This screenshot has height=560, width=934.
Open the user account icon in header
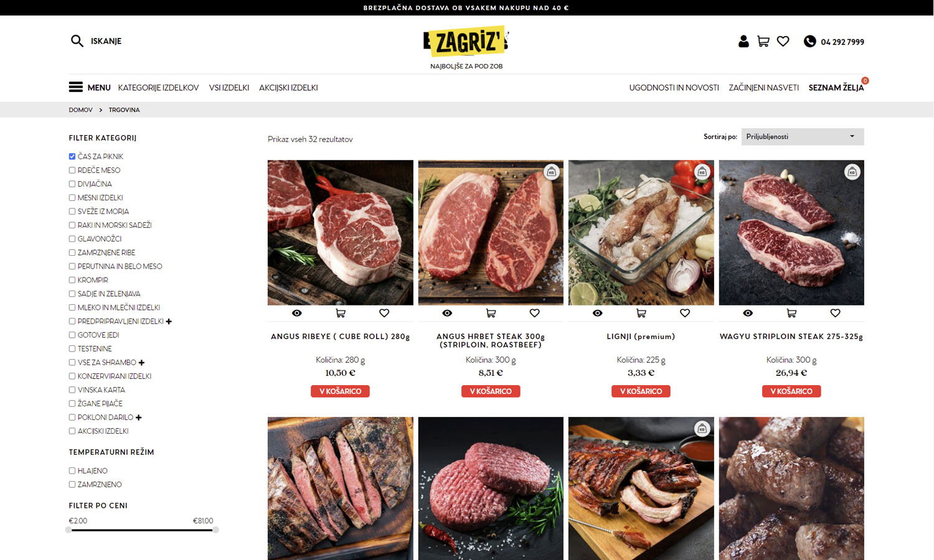tap(743, 41)
